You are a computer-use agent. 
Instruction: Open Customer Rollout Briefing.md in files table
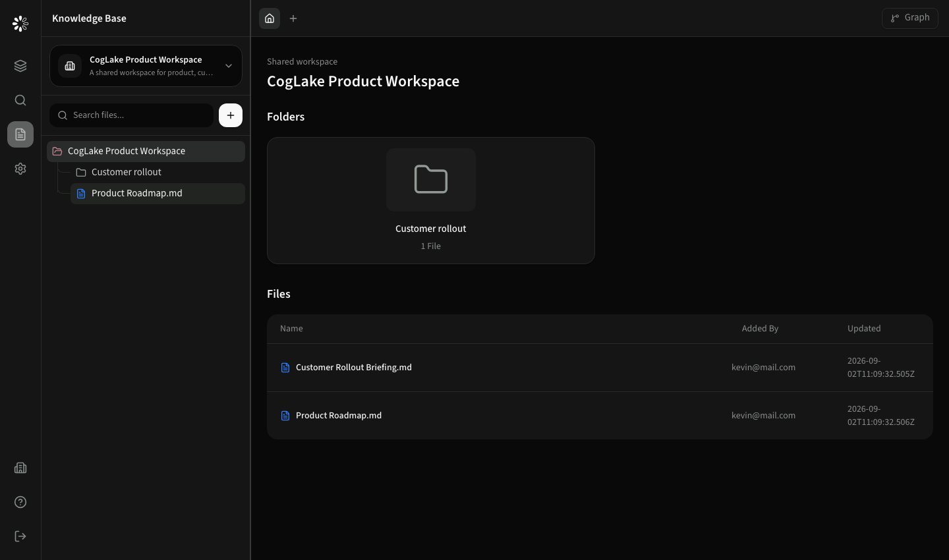pos(354,367)
